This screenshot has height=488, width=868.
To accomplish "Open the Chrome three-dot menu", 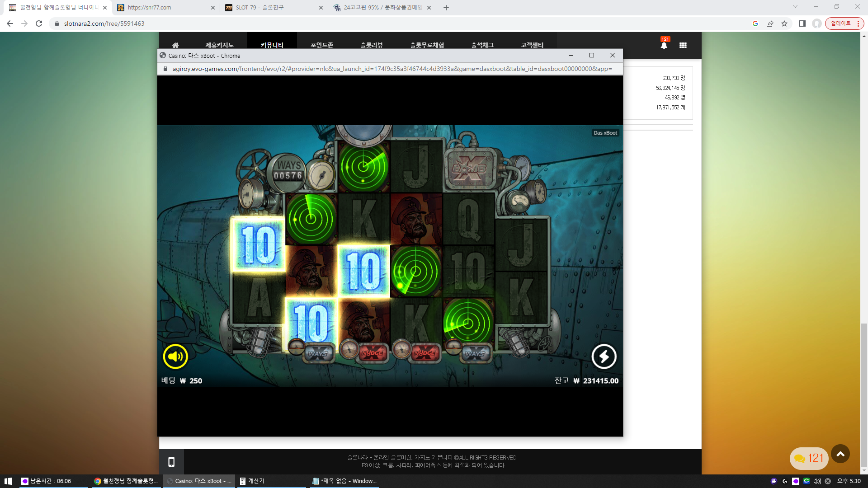I will point(858,23).
